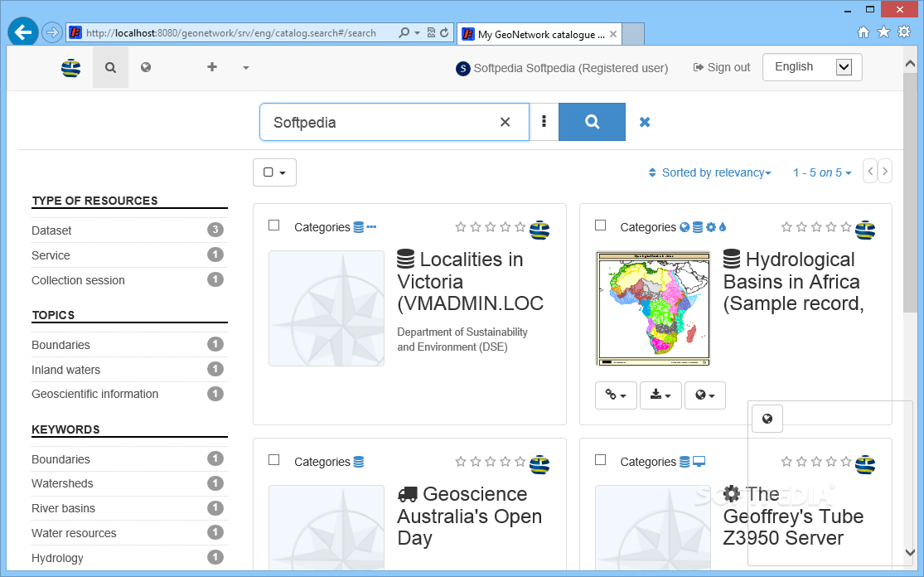Screen dimensions: 924x577
Task: Click the GeoNetwork home logo icon
Action: tap(70, 68)
